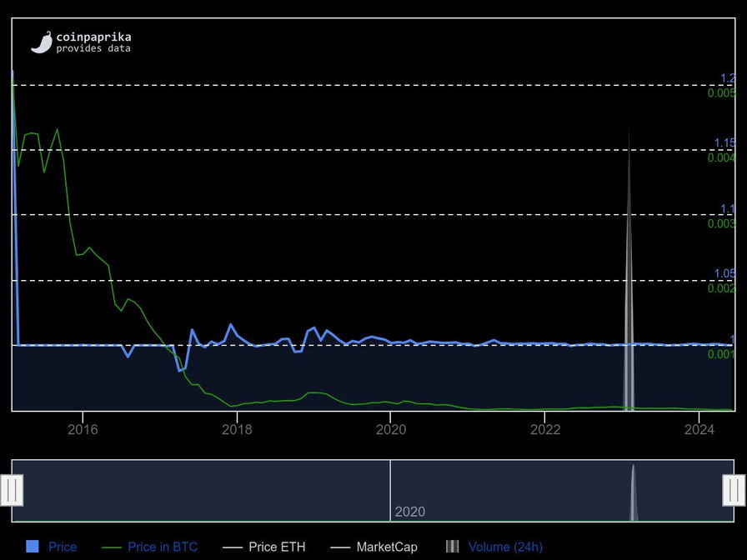
Task: Click the 2018 label on the time axis
Action: click(x=237, y=430)
